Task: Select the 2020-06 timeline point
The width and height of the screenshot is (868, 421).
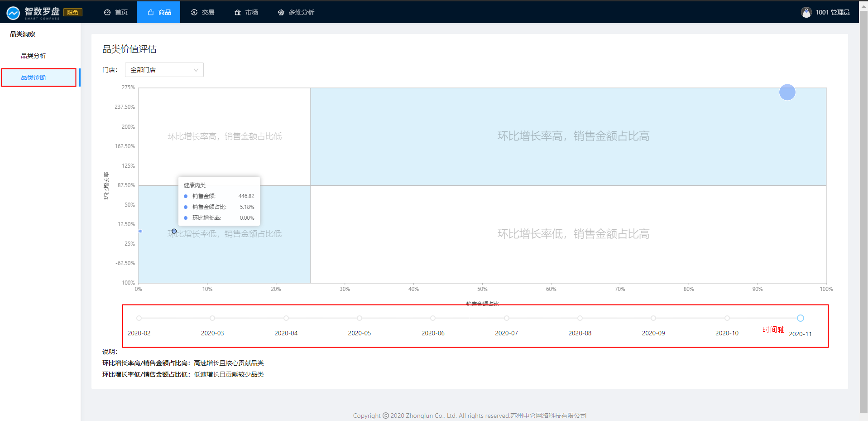Action: click(433, 318)
